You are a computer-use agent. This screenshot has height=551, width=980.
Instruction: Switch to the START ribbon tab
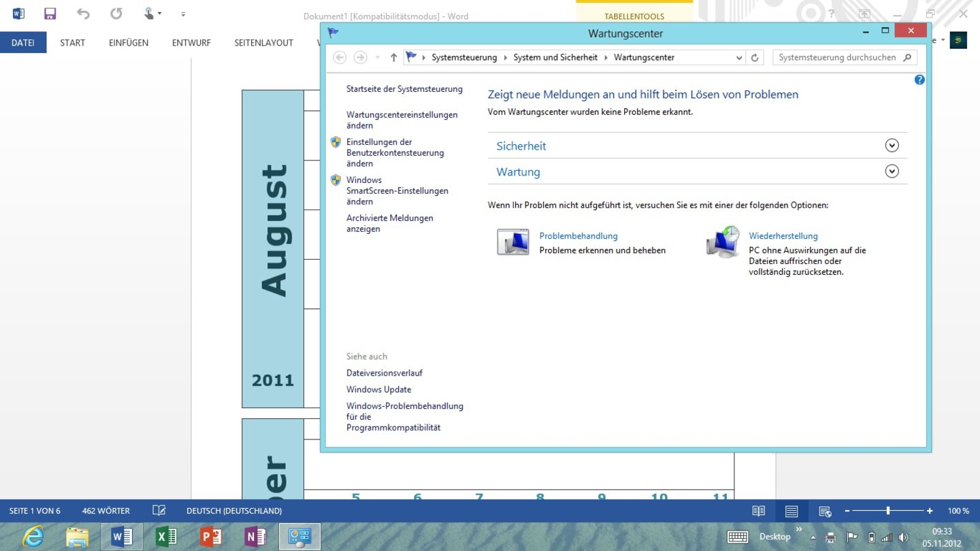[x=72, y=42]
